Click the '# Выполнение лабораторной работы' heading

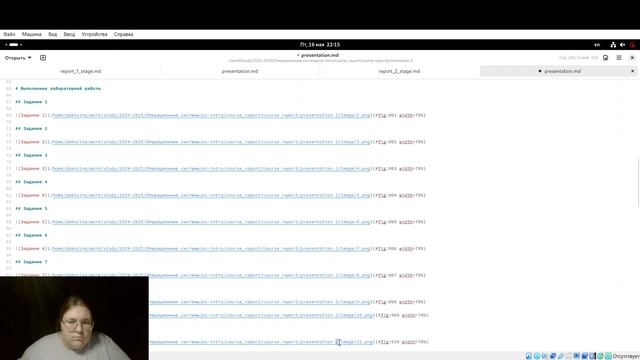click(x=58, y=89)
